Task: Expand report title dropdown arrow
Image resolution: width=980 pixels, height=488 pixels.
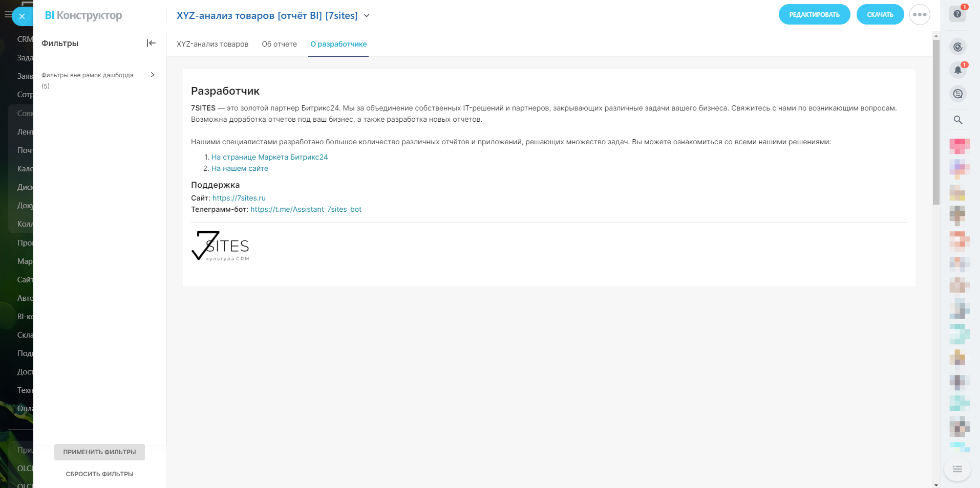Action: coord(367,16)
